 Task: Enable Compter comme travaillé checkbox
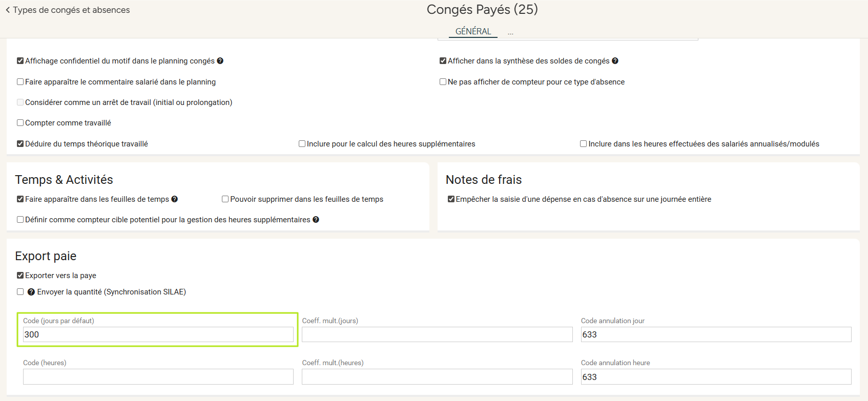(x=20, y=123)
